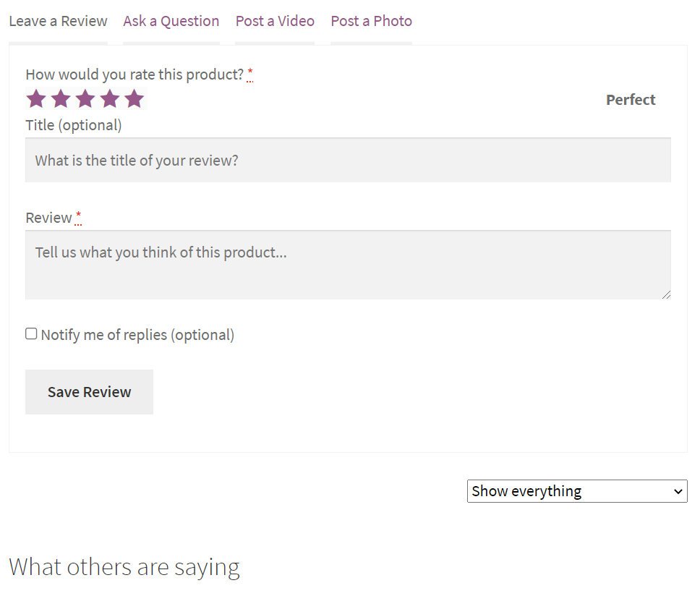This screenshot has height=596, width=700.
Task: Switch to the Leave a Review tab
Action: (58, 21)
